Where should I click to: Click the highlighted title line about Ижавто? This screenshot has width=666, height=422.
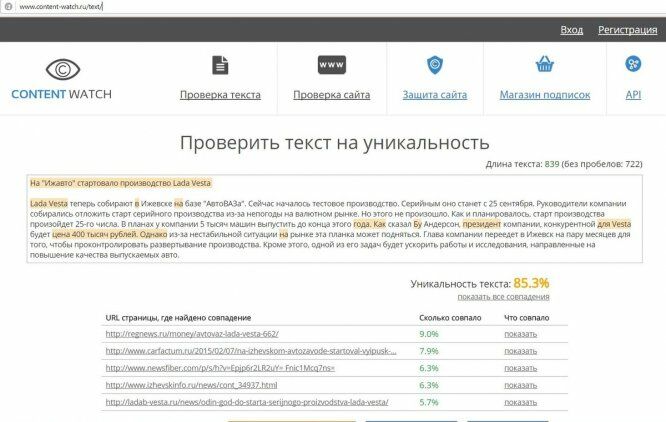tap(120, 183)
